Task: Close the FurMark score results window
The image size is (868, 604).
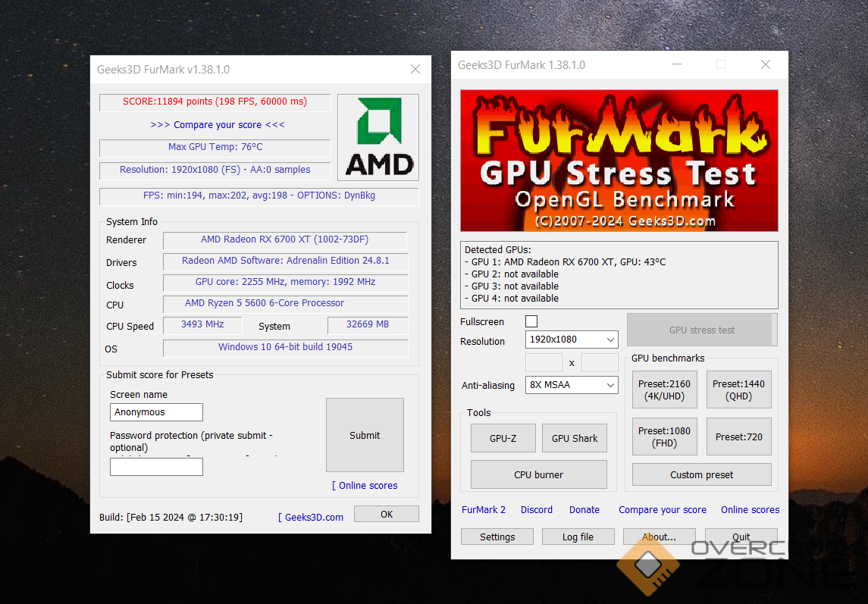Action: [x=415, y=69]
